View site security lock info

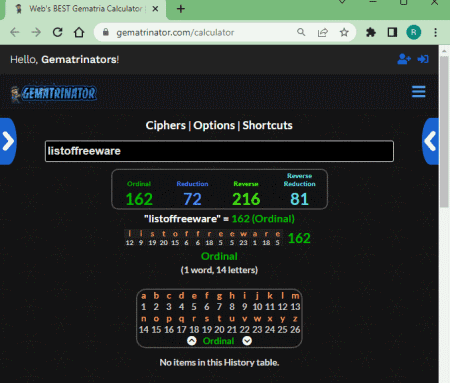click(x=106, y=32)
